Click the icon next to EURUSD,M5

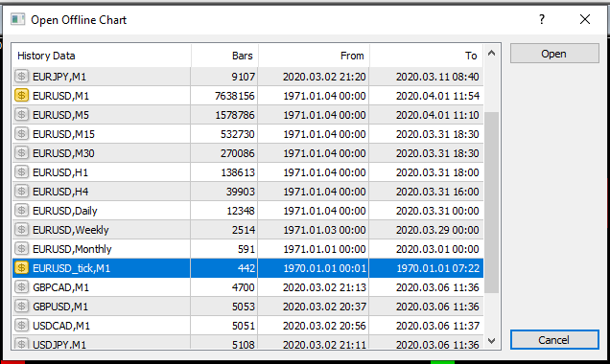tap(21, 115)
